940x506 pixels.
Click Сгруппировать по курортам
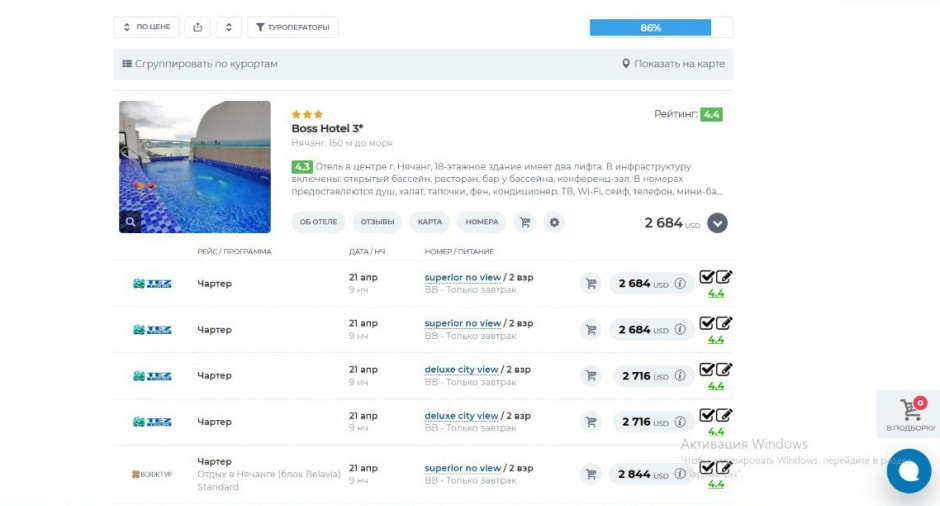point(200,64)
